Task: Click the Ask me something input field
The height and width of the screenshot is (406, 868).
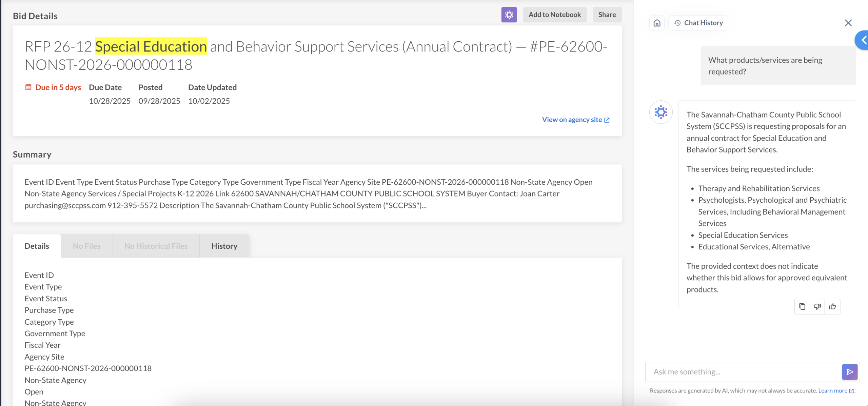Action: (743, 372)
